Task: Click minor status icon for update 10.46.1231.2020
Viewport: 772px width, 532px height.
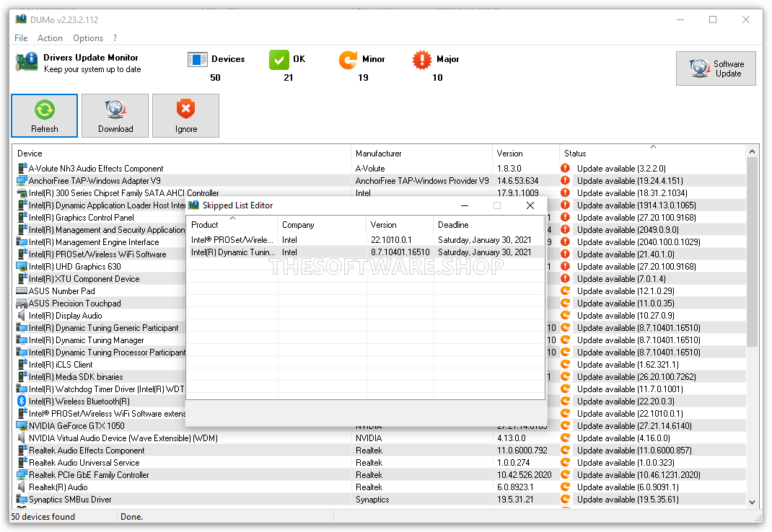Action: pyautogui.click(x=565, y=475)
